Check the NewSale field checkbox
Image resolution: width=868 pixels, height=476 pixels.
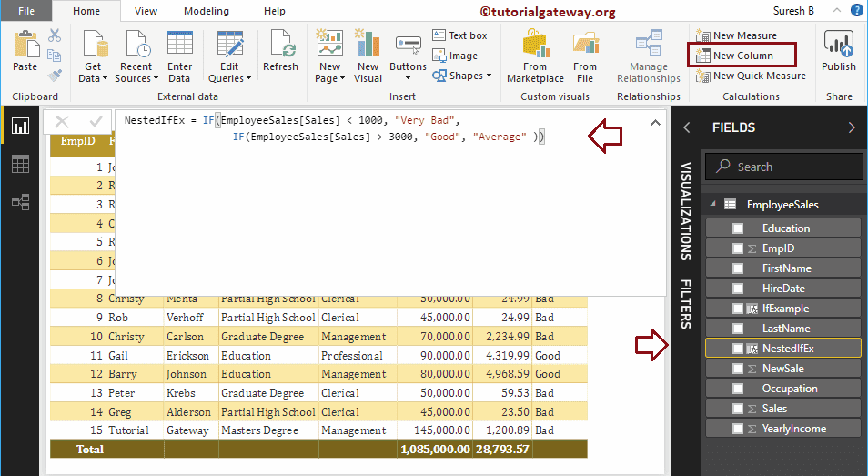click(x=738, y=368)
